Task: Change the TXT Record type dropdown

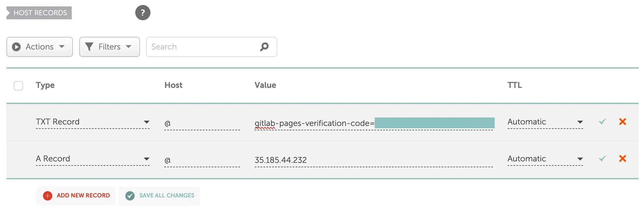Action: pyautogui.click(x=93, y=122)
